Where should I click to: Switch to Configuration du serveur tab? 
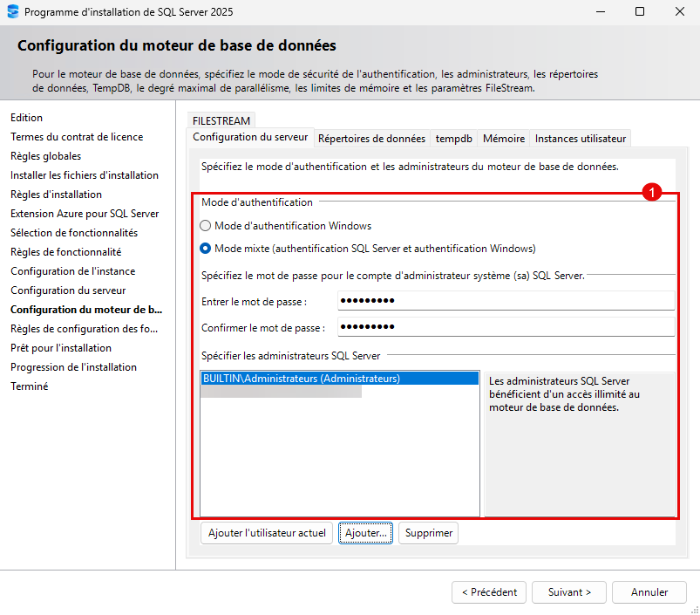(x=250, y=137)
